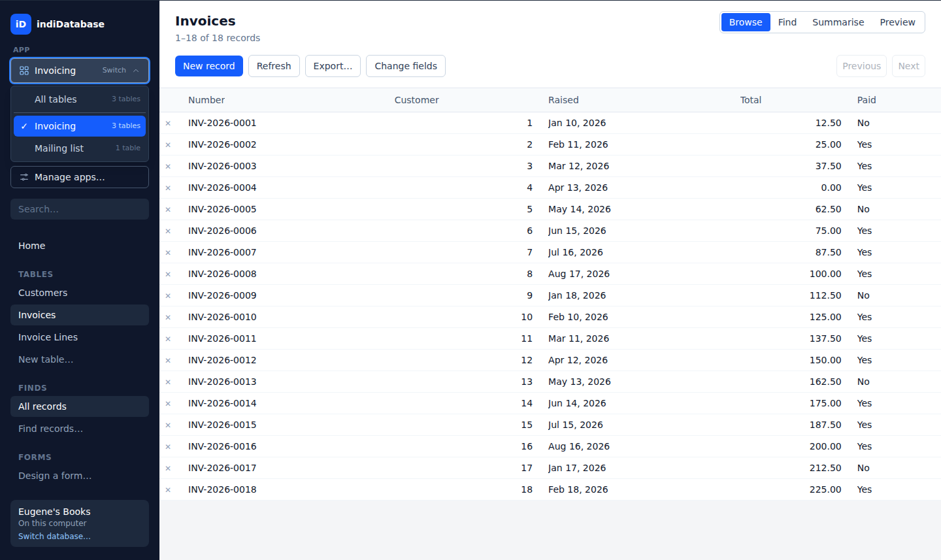Refresh the invoices list

tap(274, 66)
